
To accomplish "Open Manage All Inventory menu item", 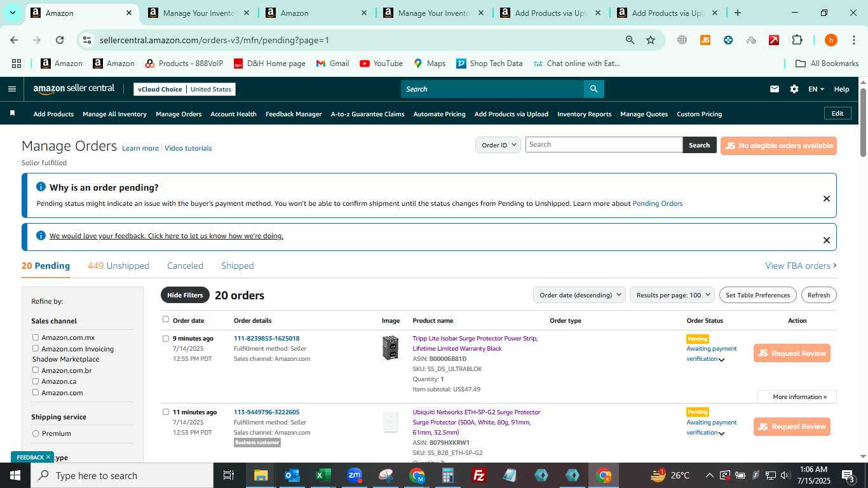I will coord(114,114).
